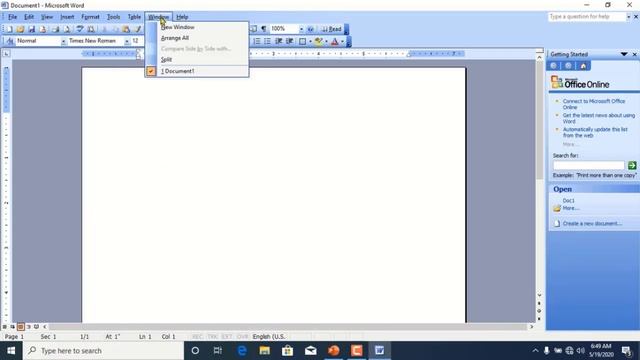The height and width of the screenshot is (360, 640).
Task: Open the Edit menu
Action: tap(29, 17)
